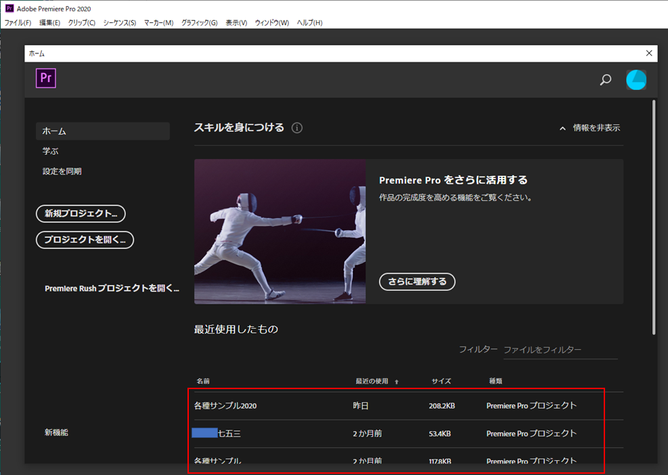Click the info icon beside スキルを身につける
The image size is (668, 475).
[297, 128]
